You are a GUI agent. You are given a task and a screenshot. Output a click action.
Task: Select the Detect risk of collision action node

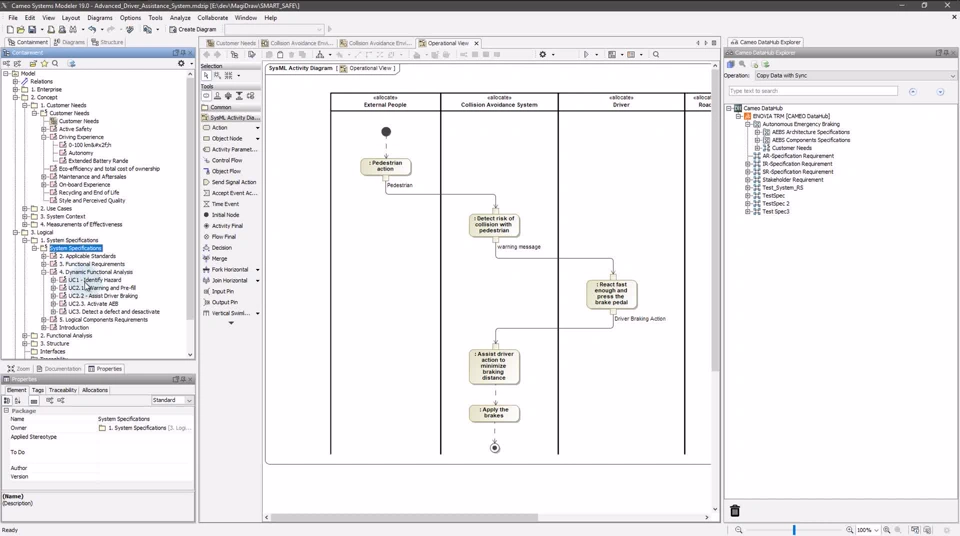[495, 225]
